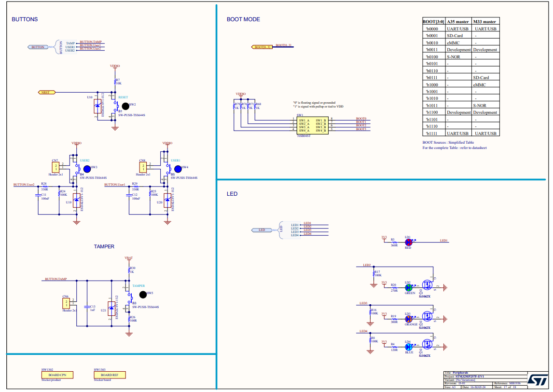Screen dimensions: 553x392
Task: Click the BUTTON port symbol
Action: point(38,47)
